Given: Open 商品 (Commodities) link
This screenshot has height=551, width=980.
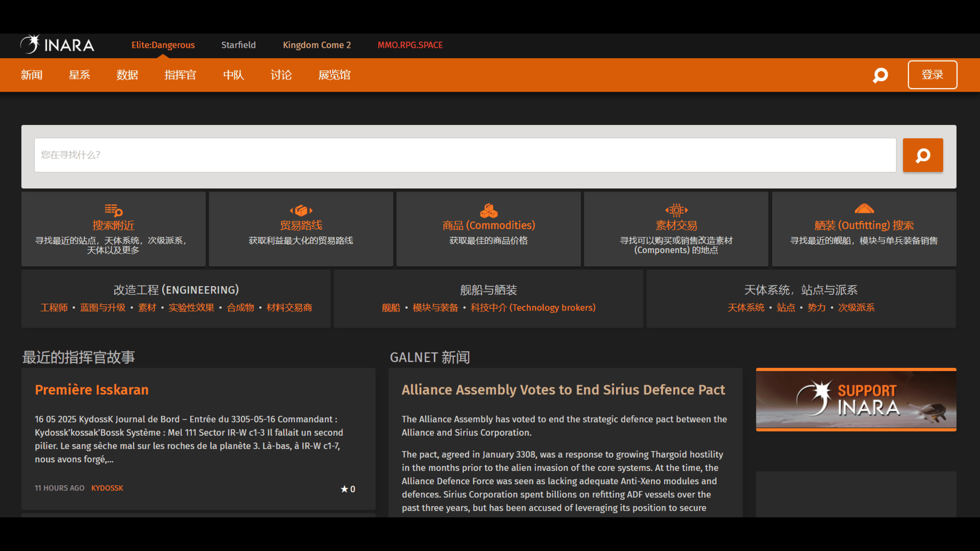Looking at the screenshot, I should (x=488, y=226).
